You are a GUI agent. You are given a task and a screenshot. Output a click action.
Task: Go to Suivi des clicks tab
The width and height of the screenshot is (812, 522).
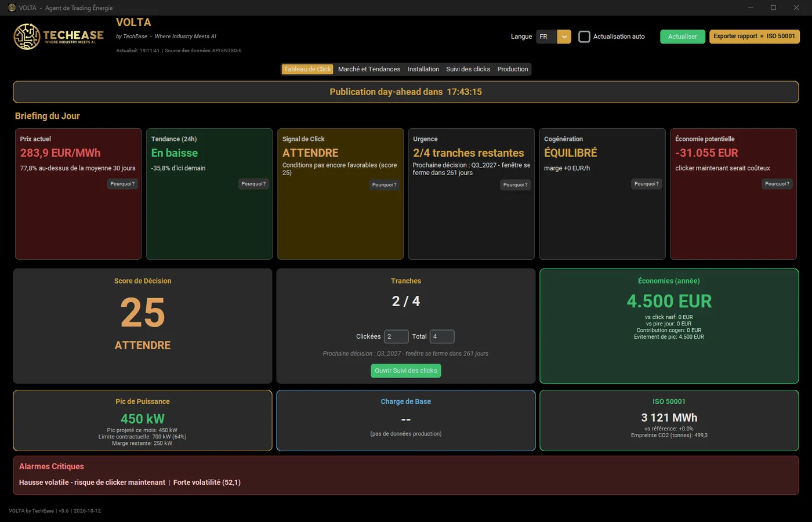(x=468, y=69)
